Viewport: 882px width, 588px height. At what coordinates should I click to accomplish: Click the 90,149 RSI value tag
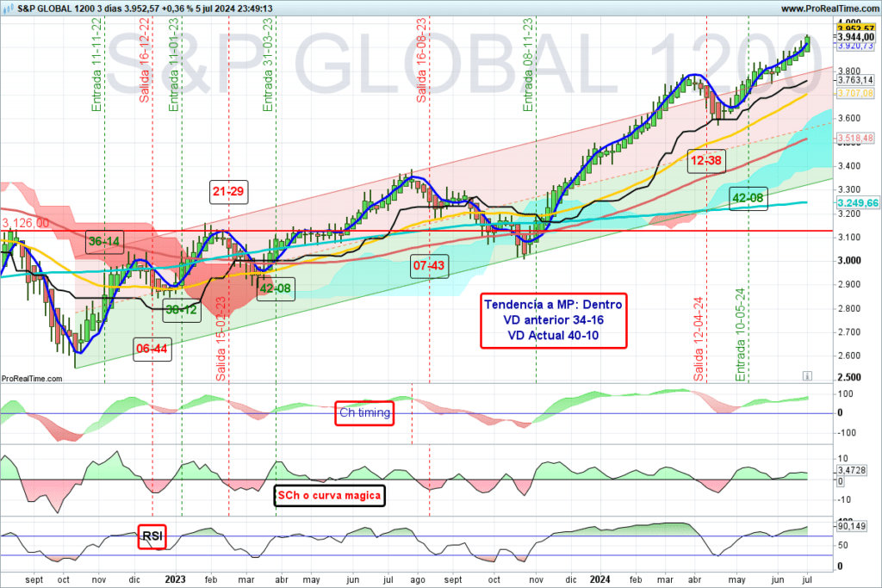852,526
